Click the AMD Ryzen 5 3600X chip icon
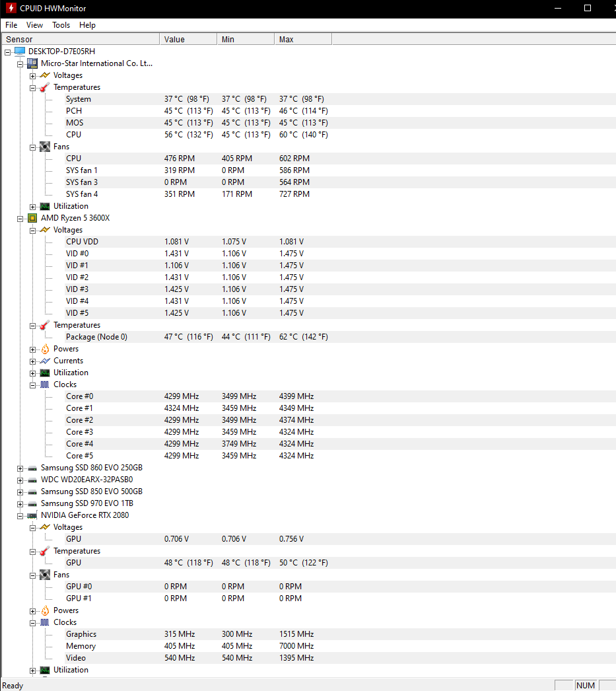 (x=32, y=218)
